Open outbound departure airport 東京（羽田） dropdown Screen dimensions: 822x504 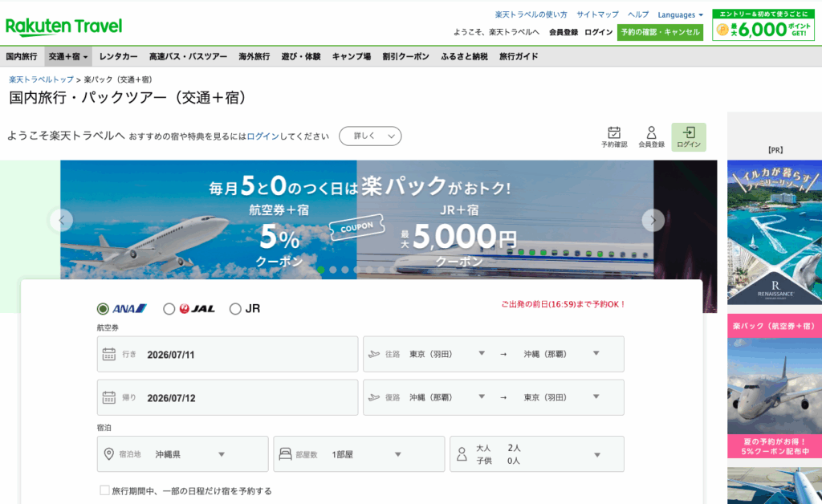(446, 354)
